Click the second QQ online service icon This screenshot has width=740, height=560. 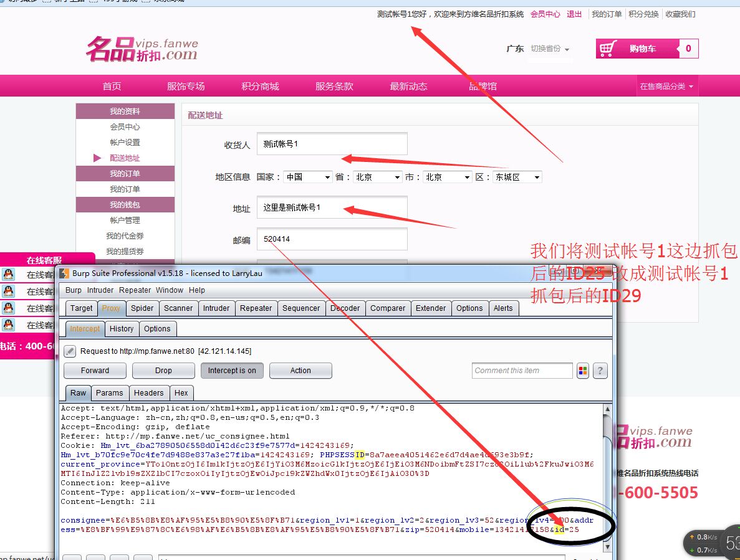pyautogui.click(x=9, y=292)
